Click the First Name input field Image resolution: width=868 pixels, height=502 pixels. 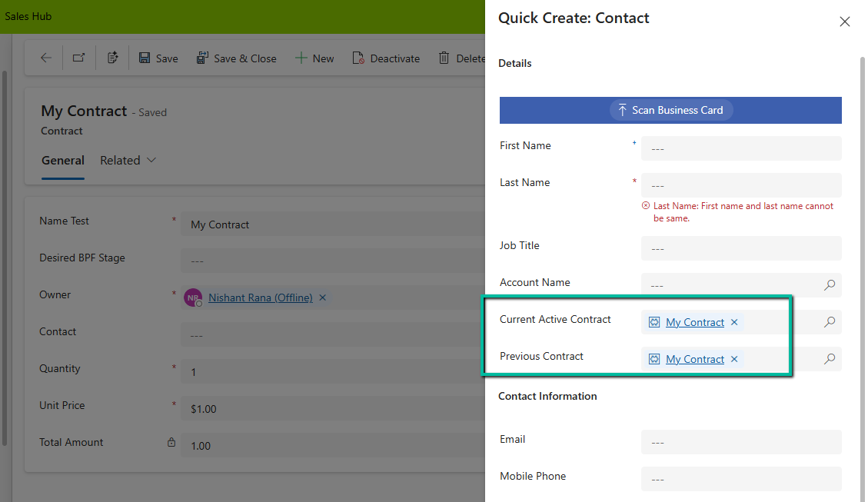(740, 148)
